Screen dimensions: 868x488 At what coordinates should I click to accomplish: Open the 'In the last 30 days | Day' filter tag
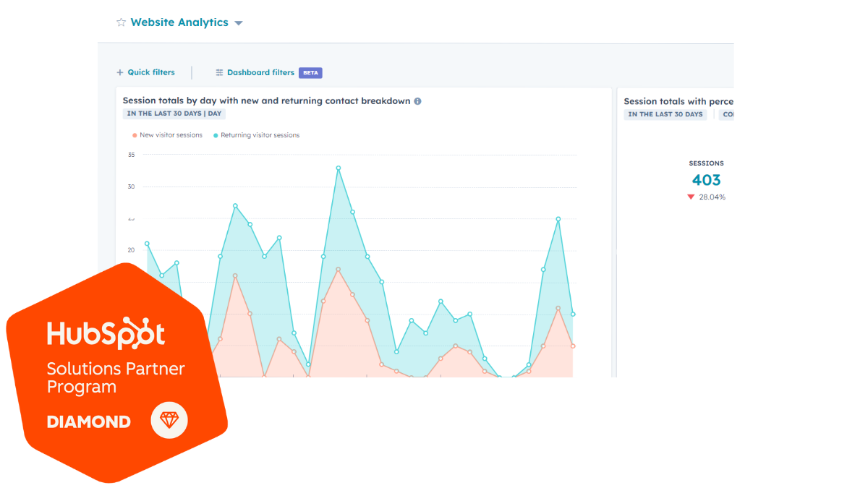(x=174, y=114)
